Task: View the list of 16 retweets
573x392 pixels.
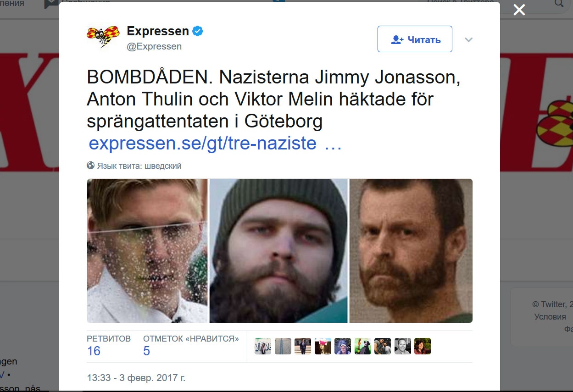Action: [x=109, y=345]
